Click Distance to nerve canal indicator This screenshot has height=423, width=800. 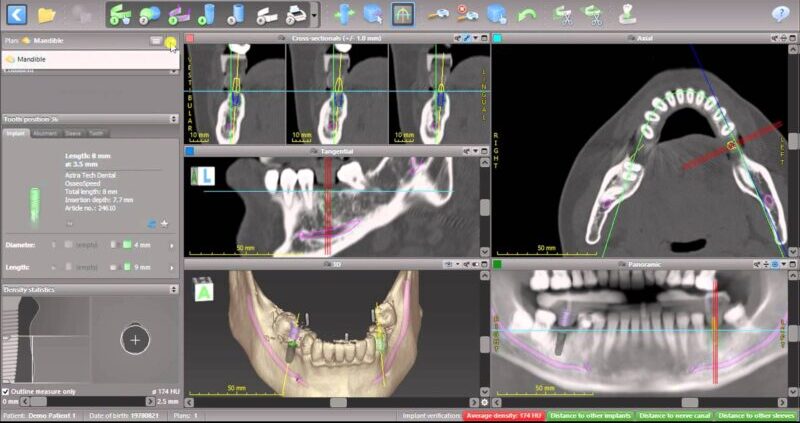(x=674, y=416)
